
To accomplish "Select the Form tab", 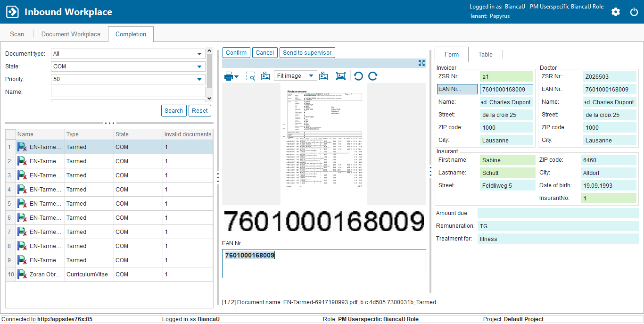I will pos(452,54).
